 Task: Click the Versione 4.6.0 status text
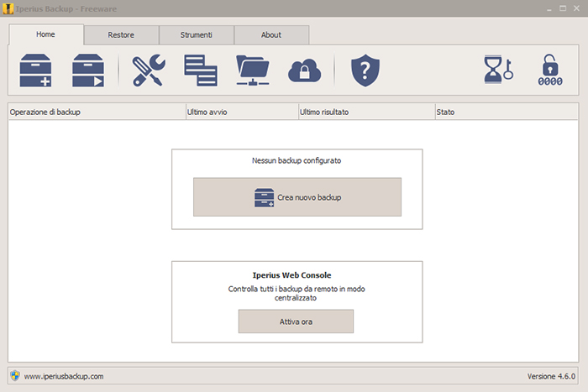pyautogui.click(x=551, y=376)
